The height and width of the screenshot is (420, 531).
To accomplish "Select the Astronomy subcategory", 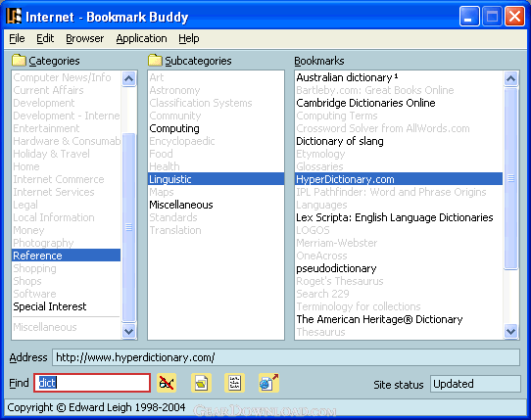I will pyautogui.click(x=216, y=90).
